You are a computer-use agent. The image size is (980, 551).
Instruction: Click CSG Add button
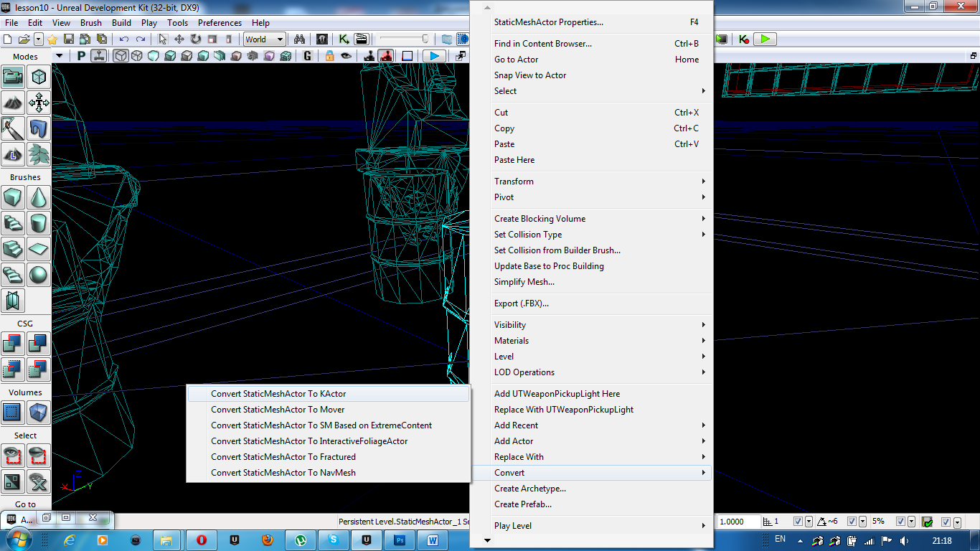13,344
